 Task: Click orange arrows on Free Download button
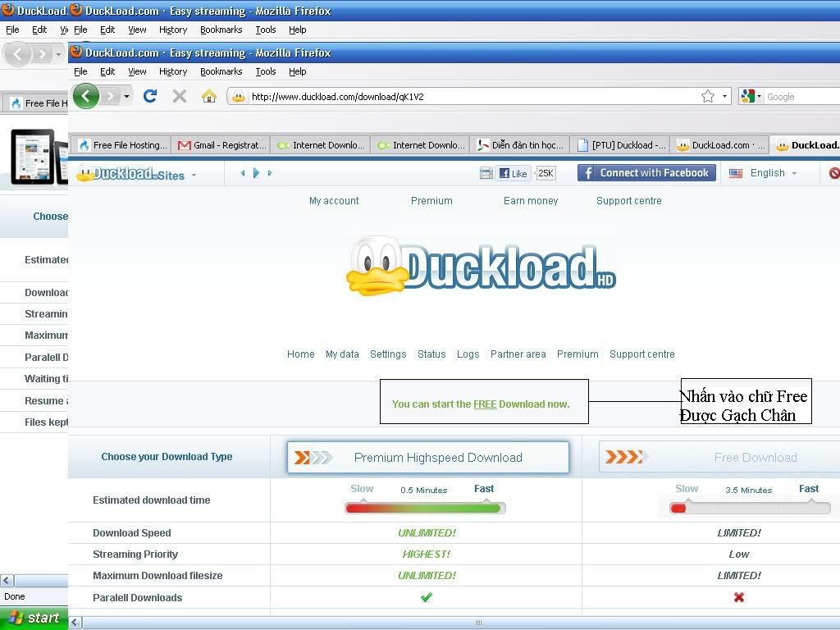pos(626,457)
